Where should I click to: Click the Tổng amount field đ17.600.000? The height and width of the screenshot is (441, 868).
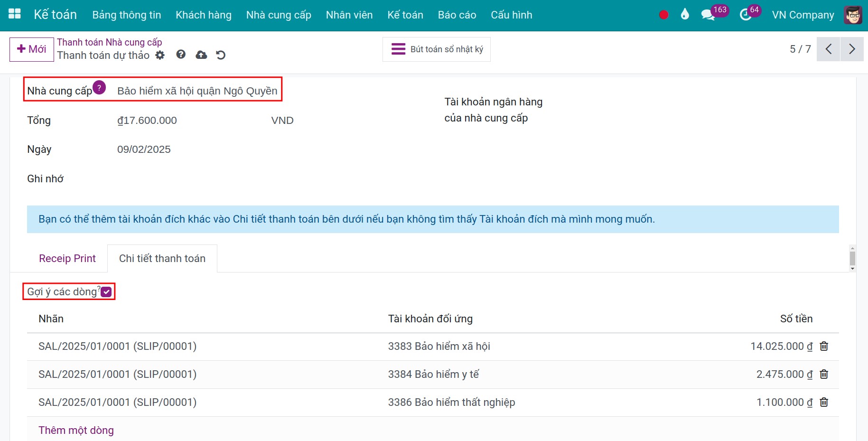click(147, 121)
